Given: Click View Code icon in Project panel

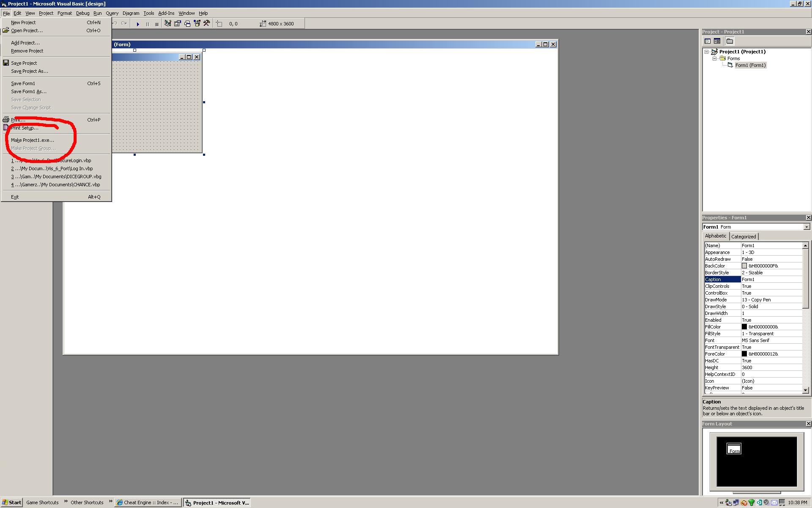Looking at the screenshot, I should pyautogui.click(x=708, y=41).
